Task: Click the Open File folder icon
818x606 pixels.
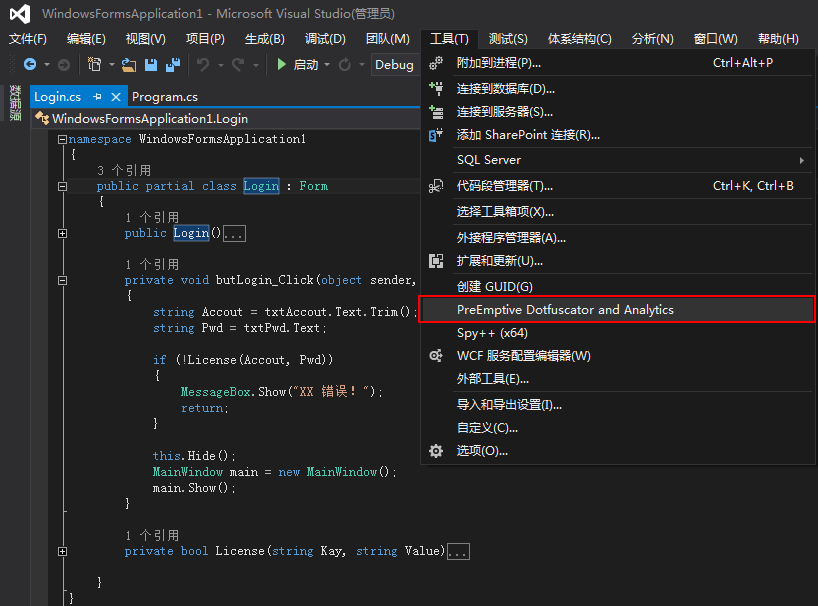Action: 129,65
